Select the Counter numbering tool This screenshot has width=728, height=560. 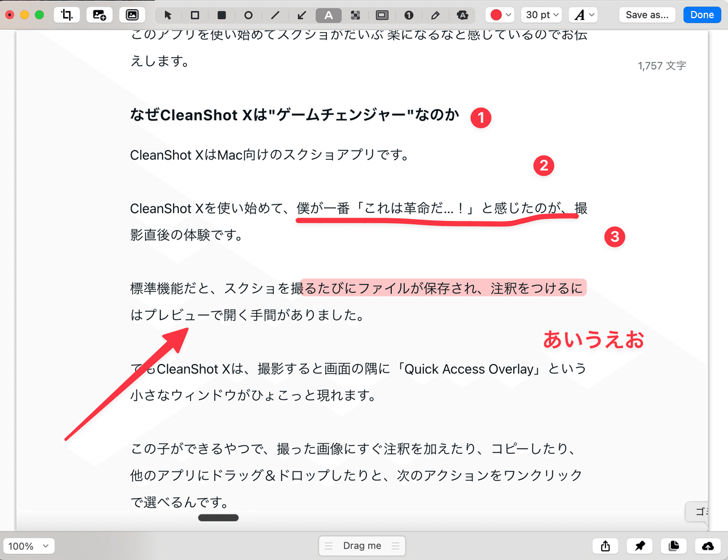408,14
